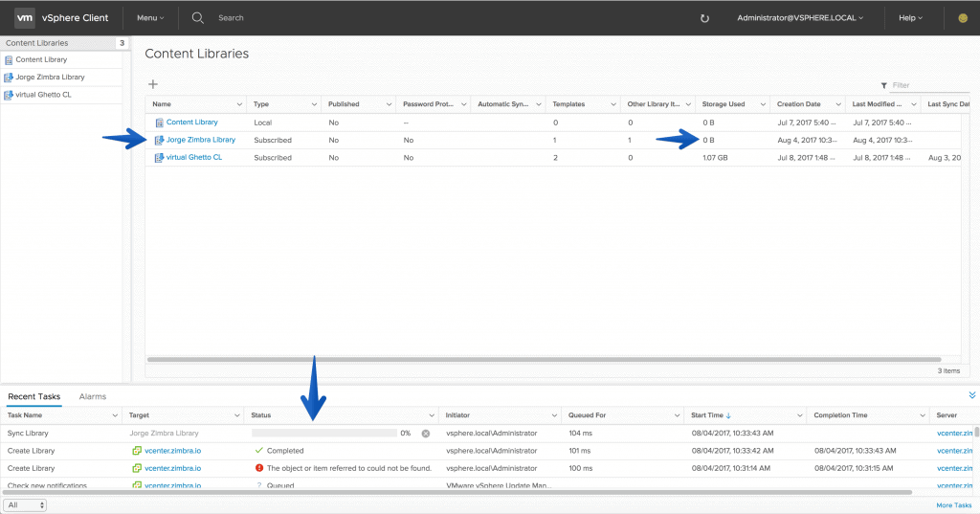Click the red error icon in task status

pyautogui.click(x=259, y=468)
